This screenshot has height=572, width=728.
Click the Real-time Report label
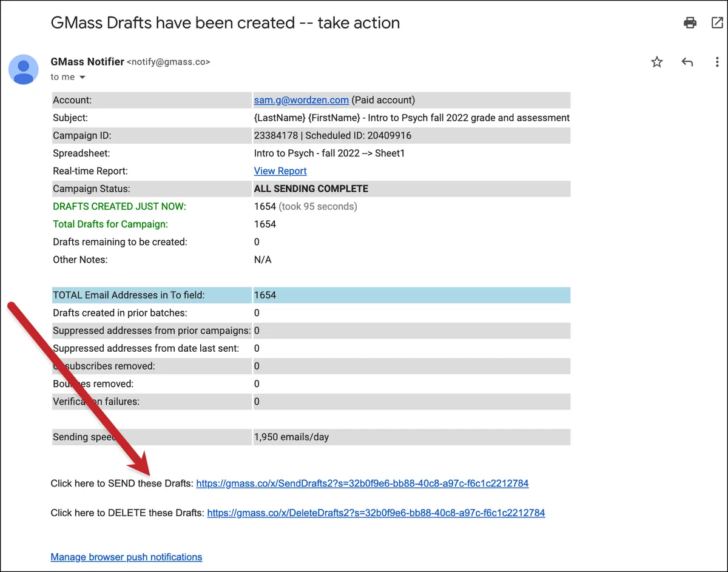coord(90,171)
